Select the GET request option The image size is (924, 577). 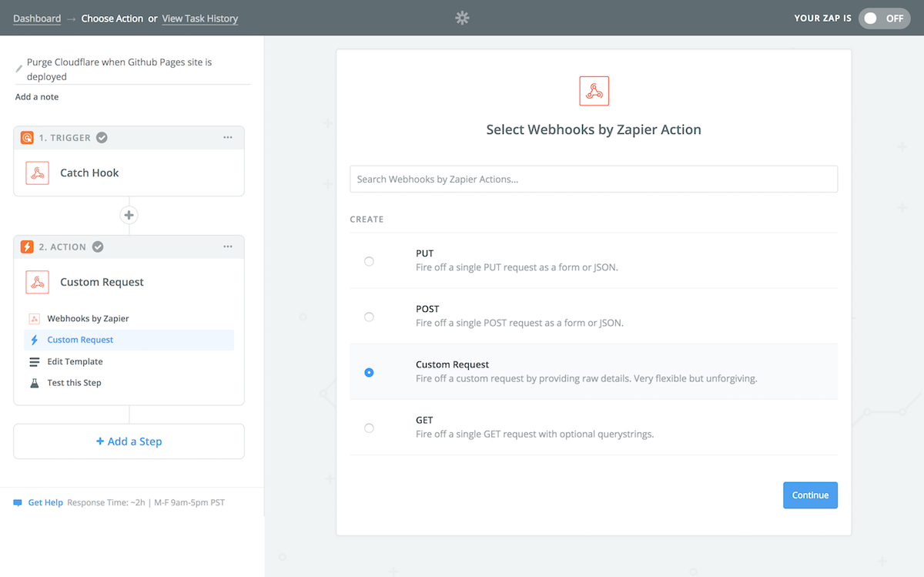369,428
